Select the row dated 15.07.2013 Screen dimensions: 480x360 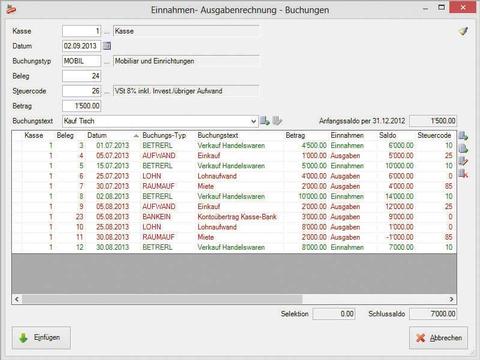pos(234,166)
